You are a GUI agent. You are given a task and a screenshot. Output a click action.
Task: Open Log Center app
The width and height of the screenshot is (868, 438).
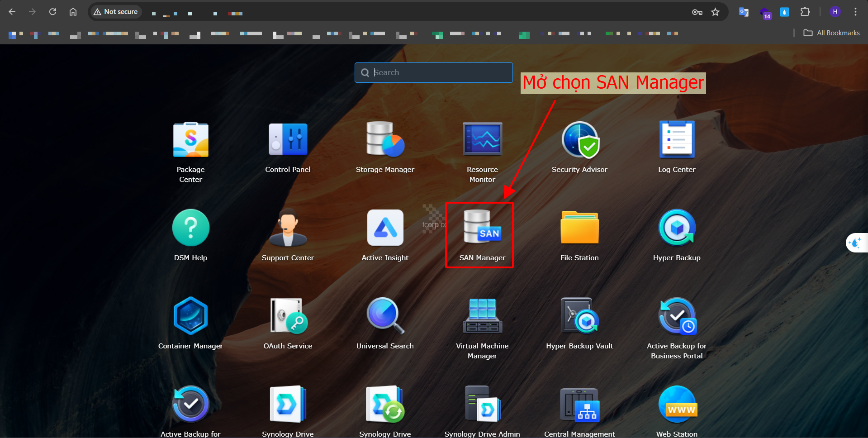coord(677,140)
